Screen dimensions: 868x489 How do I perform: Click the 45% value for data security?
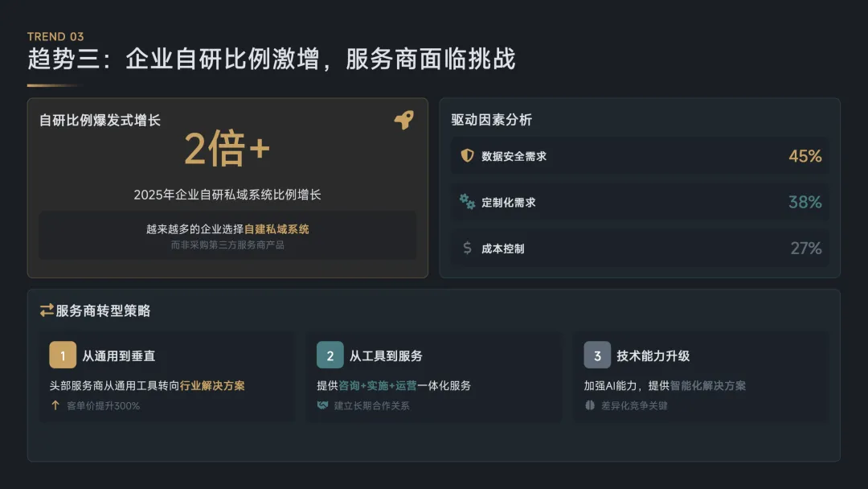click(805, 156)
